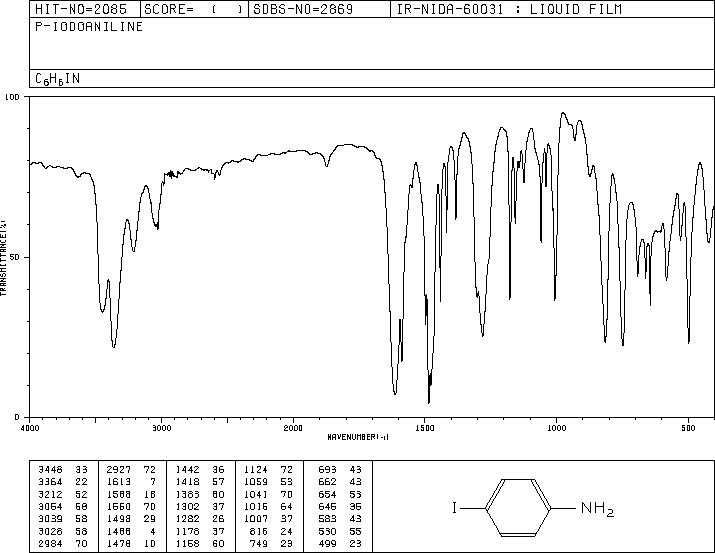Viewport: 715px width, 553px height.
Task: Click the 1478 peak value in table
Action: click(119, 543)
